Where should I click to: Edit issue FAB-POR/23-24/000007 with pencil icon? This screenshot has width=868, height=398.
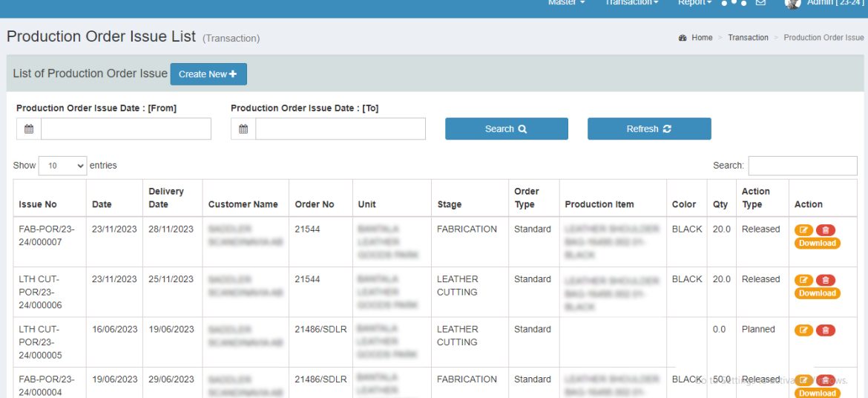[x=803, y=230]
